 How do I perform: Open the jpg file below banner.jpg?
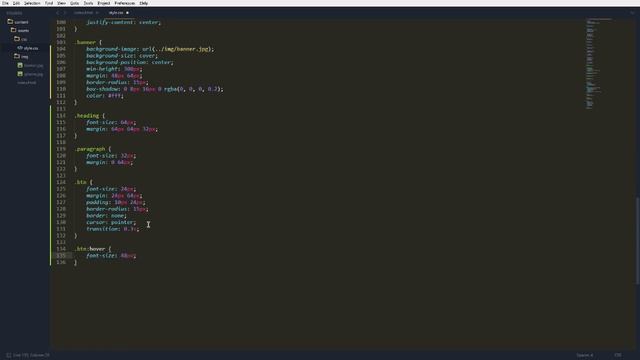click(33, 74)
